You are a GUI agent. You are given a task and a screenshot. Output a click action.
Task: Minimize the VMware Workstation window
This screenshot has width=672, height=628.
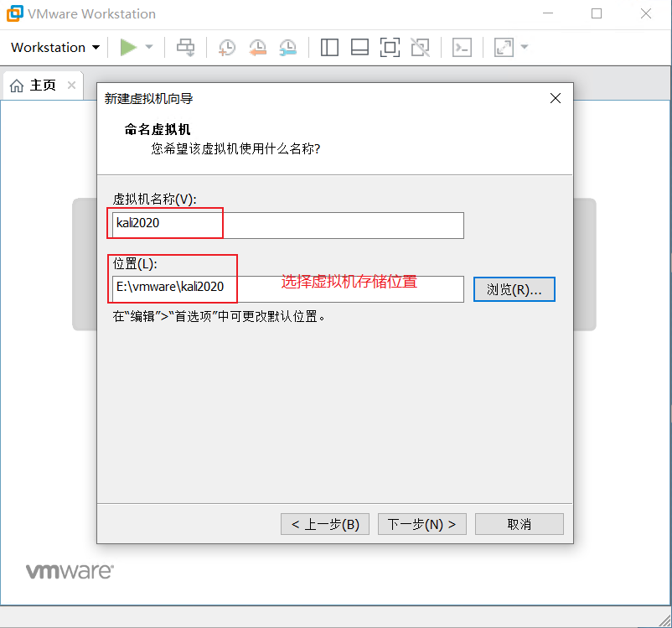pos(548,13)
